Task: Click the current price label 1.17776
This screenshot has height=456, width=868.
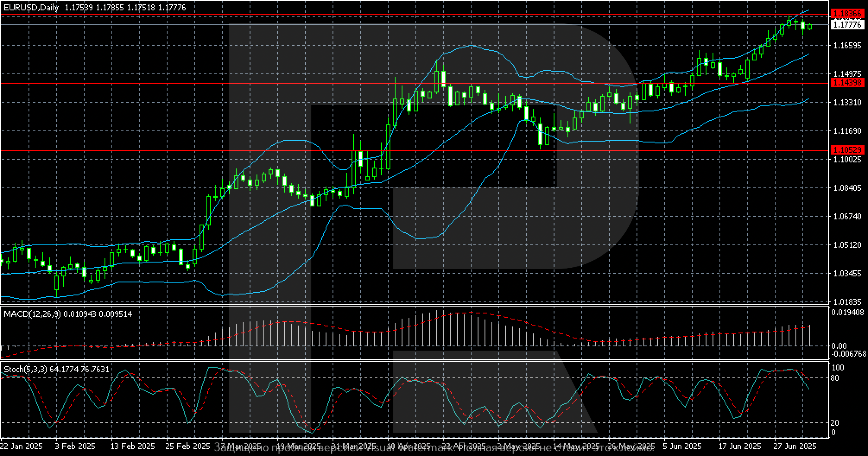Action: [x=847, y=25]
